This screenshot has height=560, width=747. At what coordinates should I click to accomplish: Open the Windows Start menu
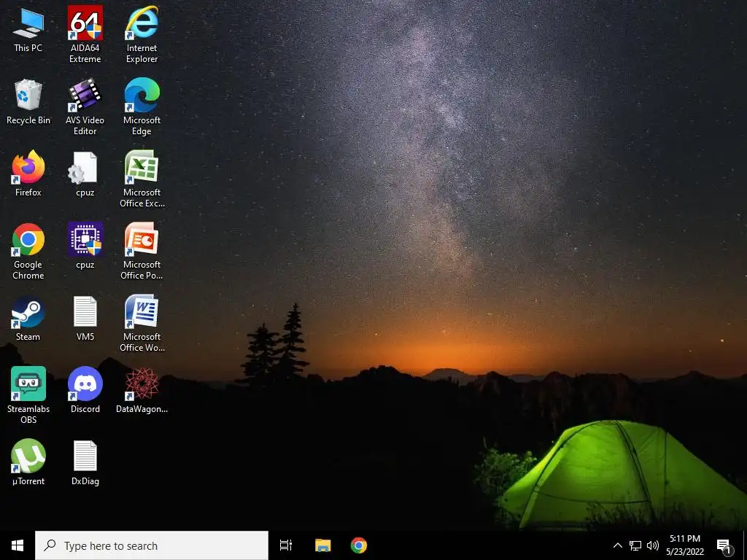tap(18, 545)
